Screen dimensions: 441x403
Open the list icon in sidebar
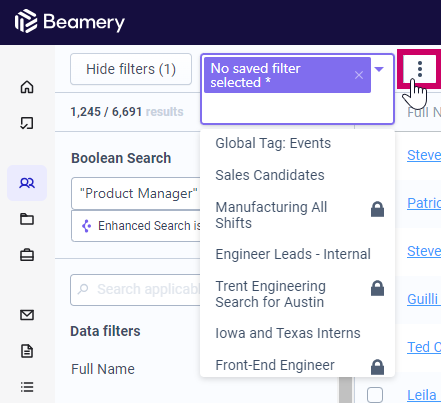(27, 387)
